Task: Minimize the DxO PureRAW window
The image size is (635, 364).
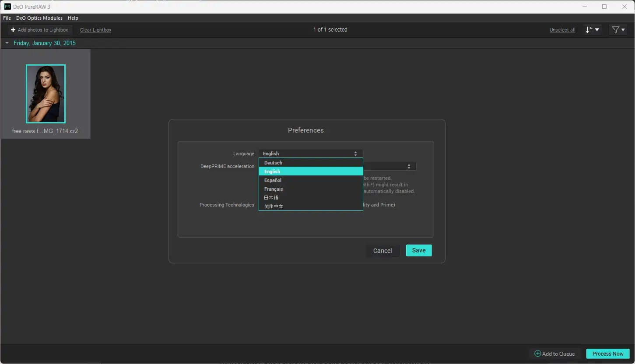Action: click(x=585, y=7)
